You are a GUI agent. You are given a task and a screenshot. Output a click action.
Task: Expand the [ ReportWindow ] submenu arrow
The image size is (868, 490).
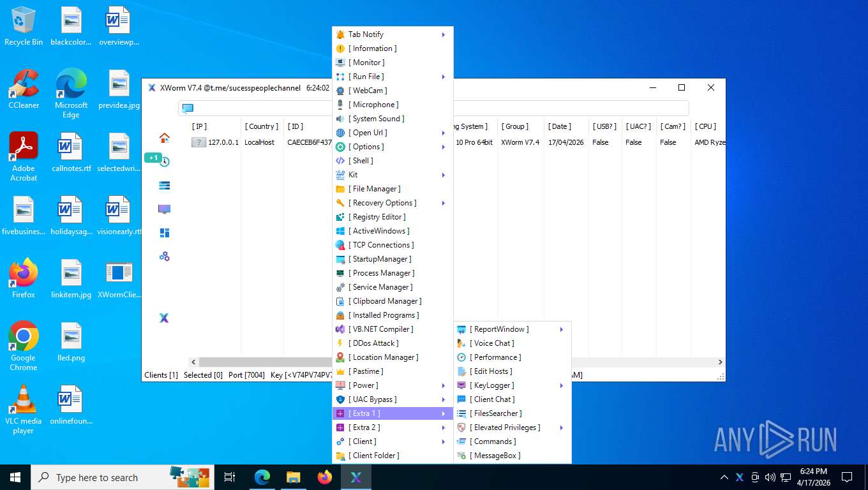562,329
